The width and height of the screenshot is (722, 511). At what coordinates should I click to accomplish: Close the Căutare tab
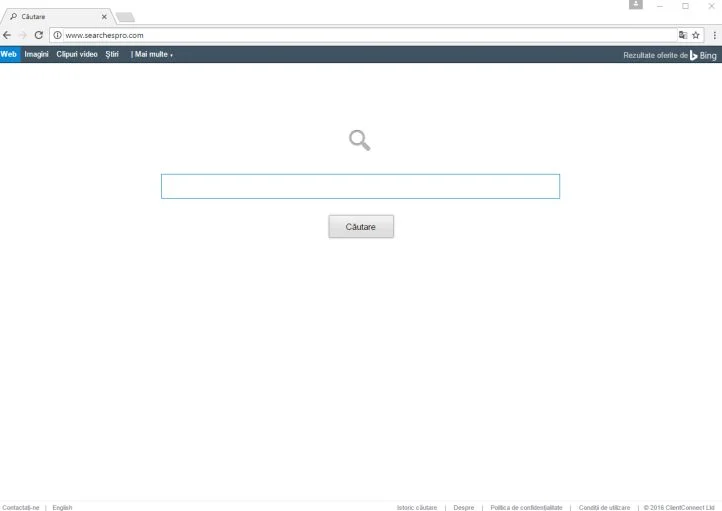(x=104, y=17)
